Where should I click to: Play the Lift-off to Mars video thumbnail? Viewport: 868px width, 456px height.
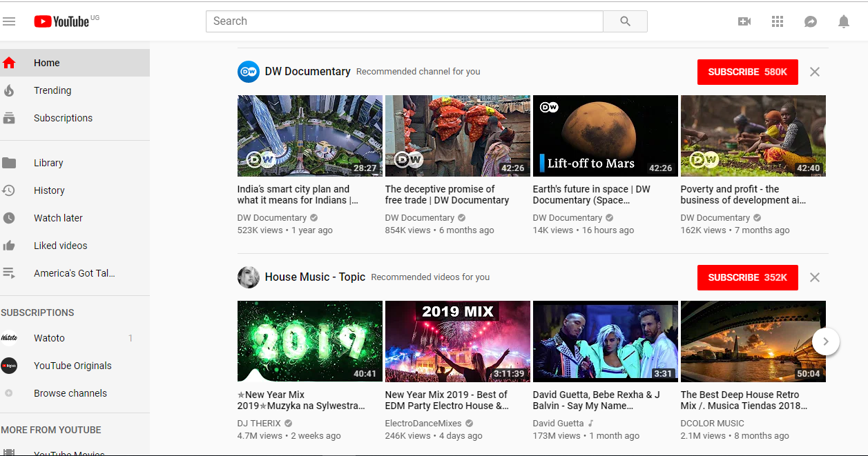[x=605, y=135]
